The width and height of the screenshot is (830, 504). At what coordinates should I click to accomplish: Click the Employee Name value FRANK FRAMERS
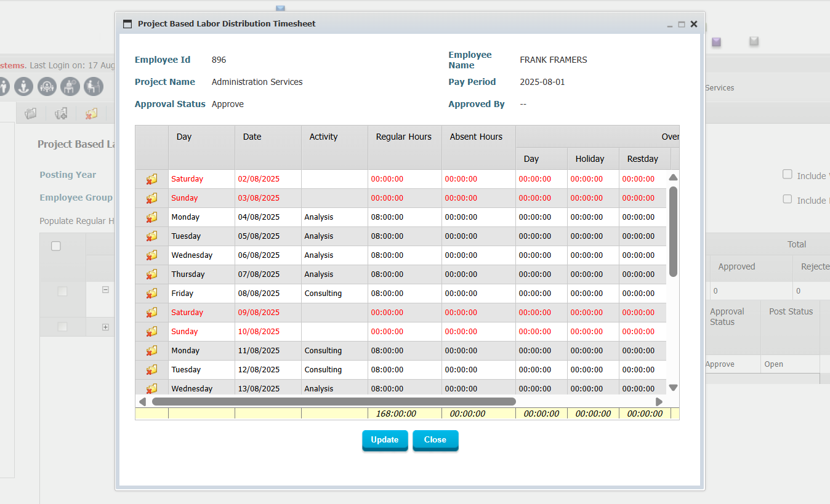[x=554, y=60]
